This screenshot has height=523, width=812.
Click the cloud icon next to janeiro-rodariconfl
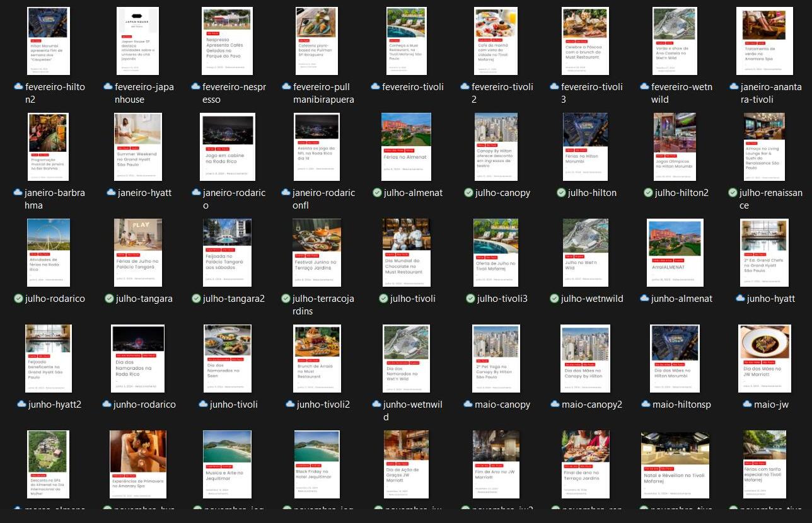(286, 192)
